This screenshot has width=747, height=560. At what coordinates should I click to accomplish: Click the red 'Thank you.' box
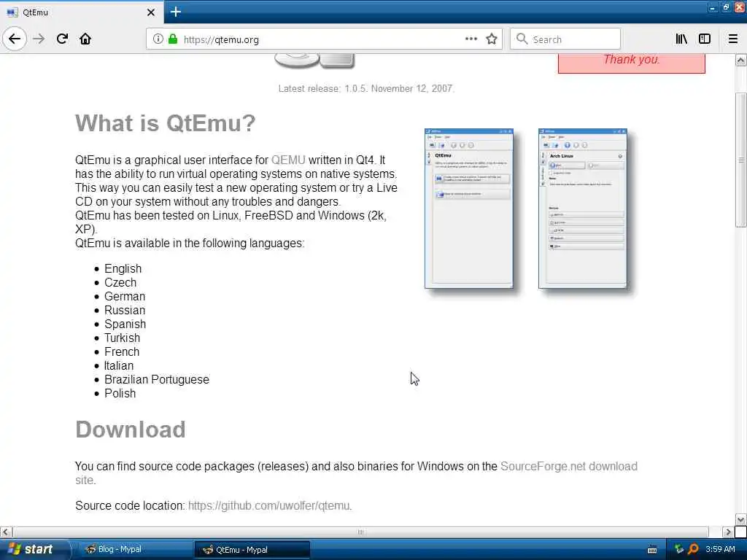coord(631,63)
